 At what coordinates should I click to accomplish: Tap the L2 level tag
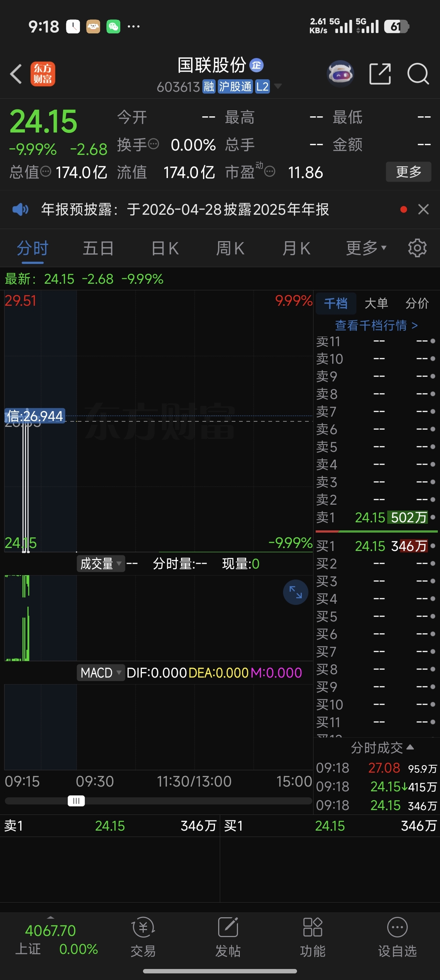tap(262, 87)
